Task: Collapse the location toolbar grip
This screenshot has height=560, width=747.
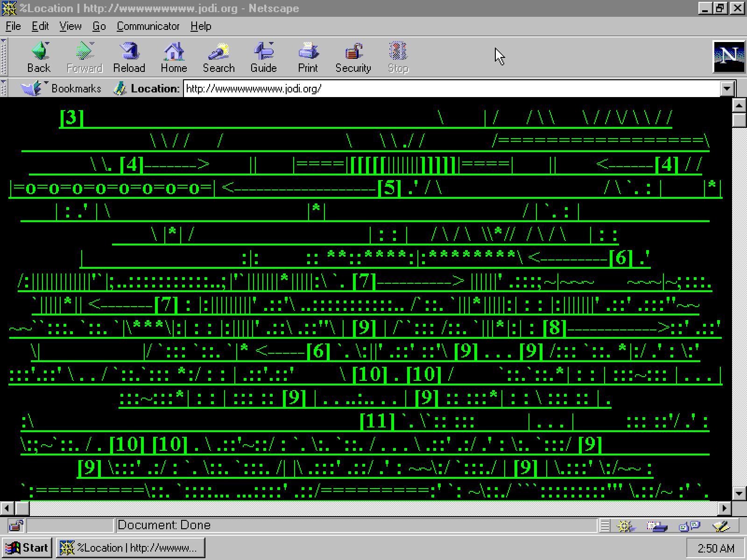Action: [4, 88]
